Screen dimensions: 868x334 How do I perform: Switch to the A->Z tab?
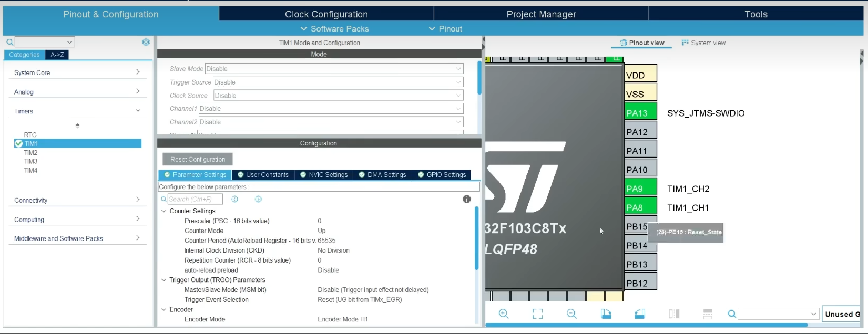[x=57, y=55]
